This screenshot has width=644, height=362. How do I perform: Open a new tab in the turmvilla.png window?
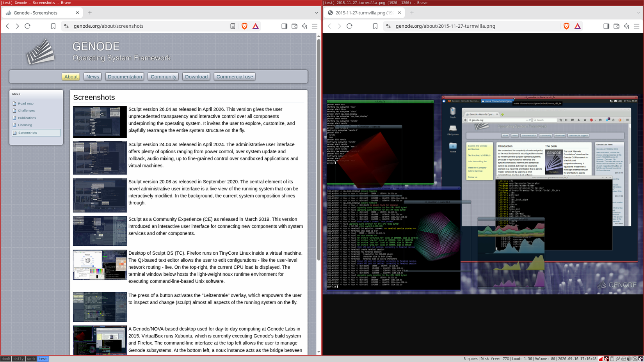(x=412, y=13)
